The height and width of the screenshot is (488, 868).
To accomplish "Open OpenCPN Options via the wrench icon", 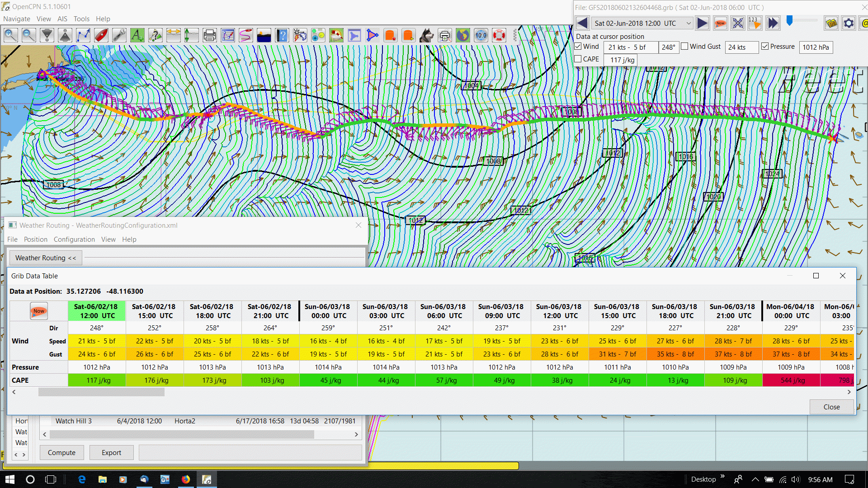I will tap(119, 35).
